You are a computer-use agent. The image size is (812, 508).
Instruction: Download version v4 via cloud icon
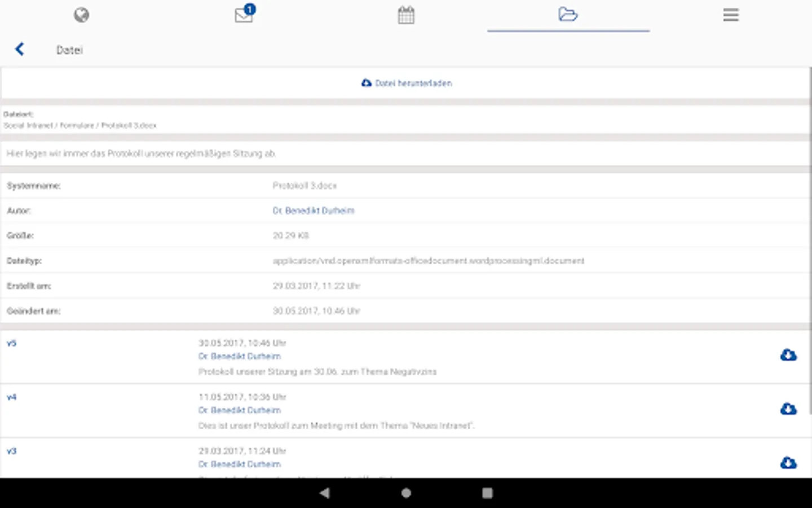tap(788, 409)
